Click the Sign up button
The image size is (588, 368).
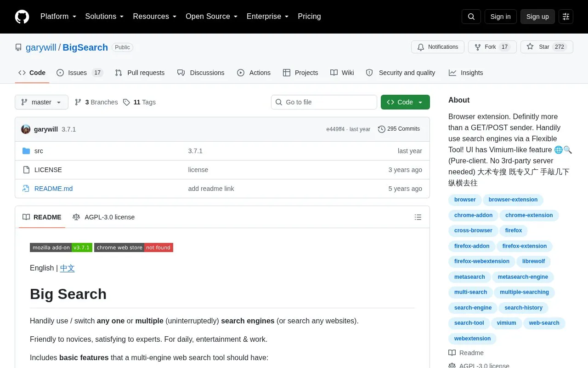click(537, 17)
